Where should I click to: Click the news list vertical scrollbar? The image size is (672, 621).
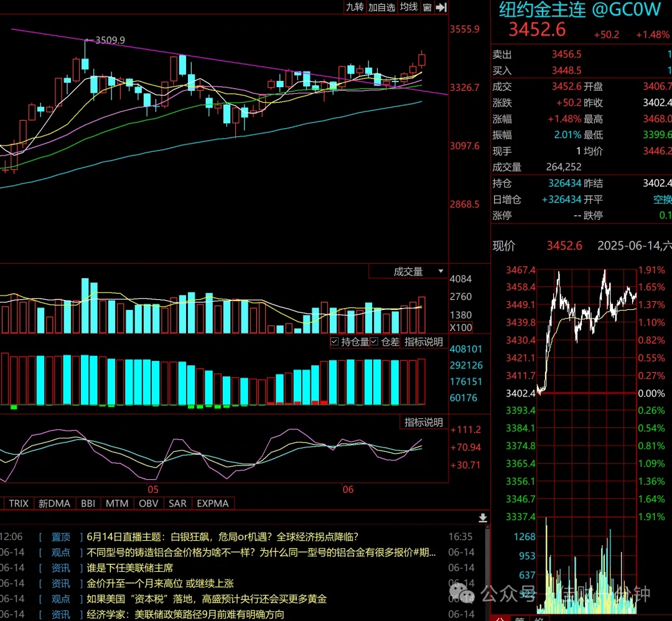point(487,572)
